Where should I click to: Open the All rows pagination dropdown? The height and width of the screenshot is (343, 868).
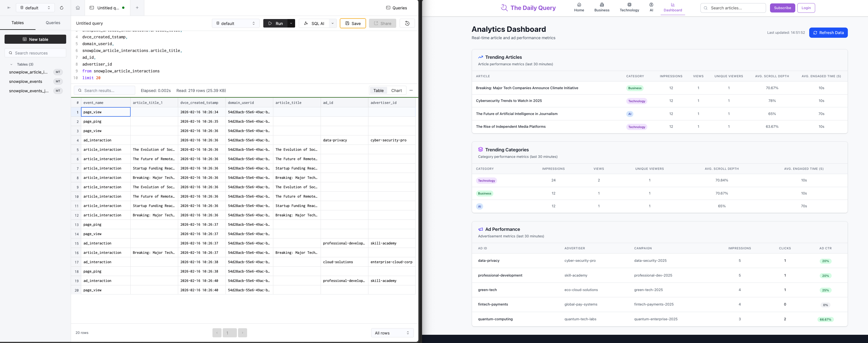(392, 332)
